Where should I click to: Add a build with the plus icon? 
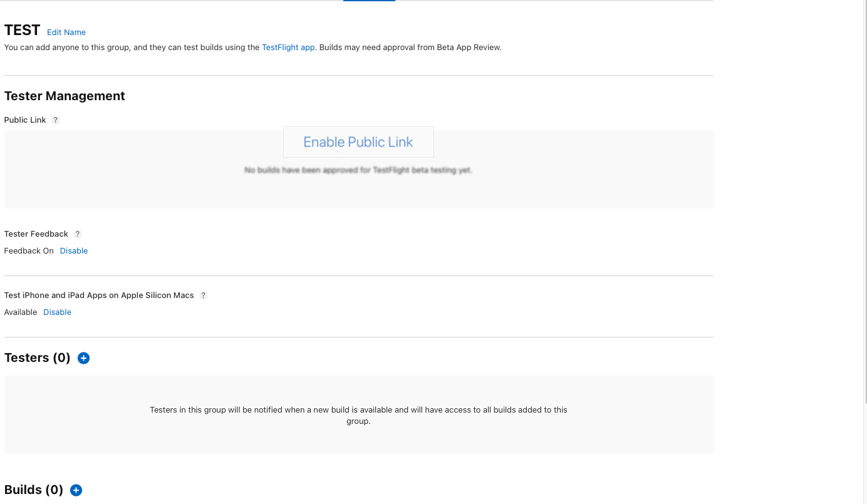click(x=76, y=490)
